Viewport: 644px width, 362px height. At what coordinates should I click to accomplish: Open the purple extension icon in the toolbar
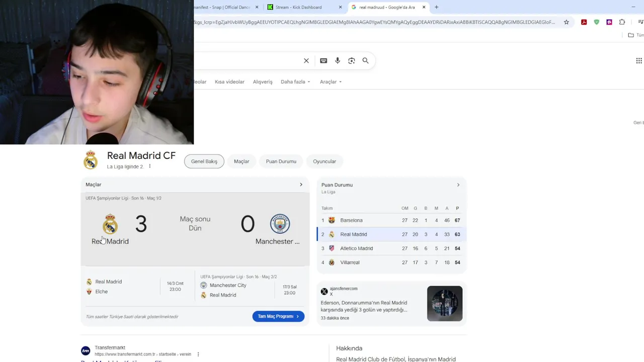(609, 22)
